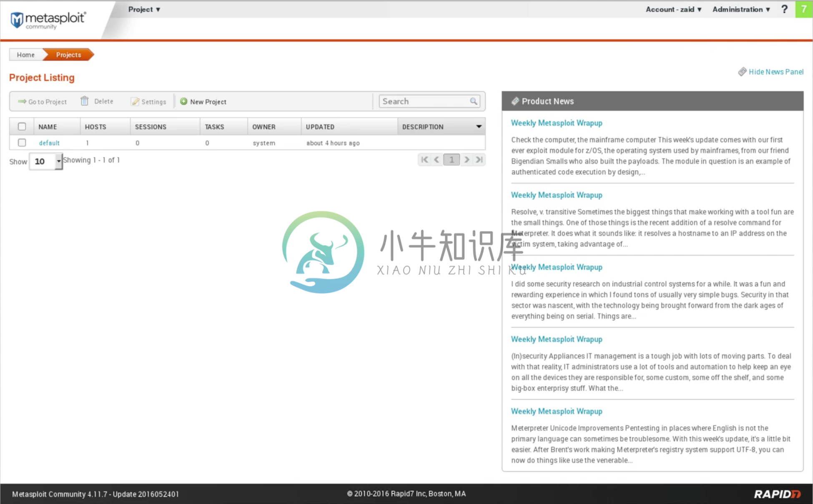Click the Product News header tag icon
Screen dimensions: 813x504
pos(515,101)
